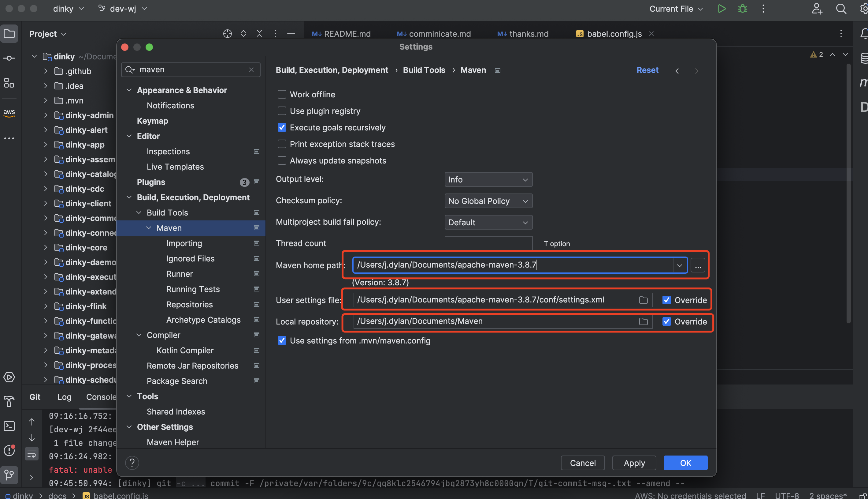
Task: Select Importing under Maven settings
Action: click(184, 243)
